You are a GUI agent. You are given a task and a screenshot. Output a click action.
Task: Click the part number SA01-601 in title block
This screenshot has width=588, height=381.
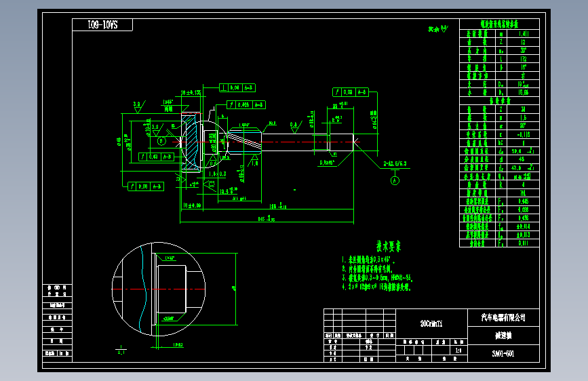point(503,354)
